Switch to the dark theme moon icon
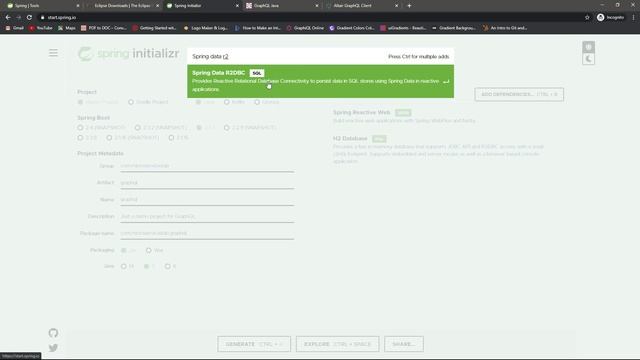Viewport: 640px width, 360px height. point(588,59)
